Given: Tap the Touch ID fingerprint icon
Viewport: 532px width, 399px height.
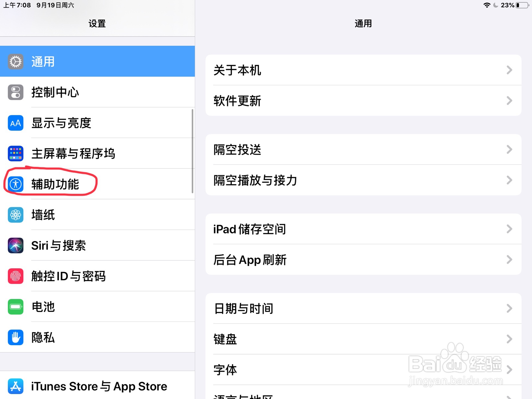Looking at the screenshot, I should click(x=16, y=276).
